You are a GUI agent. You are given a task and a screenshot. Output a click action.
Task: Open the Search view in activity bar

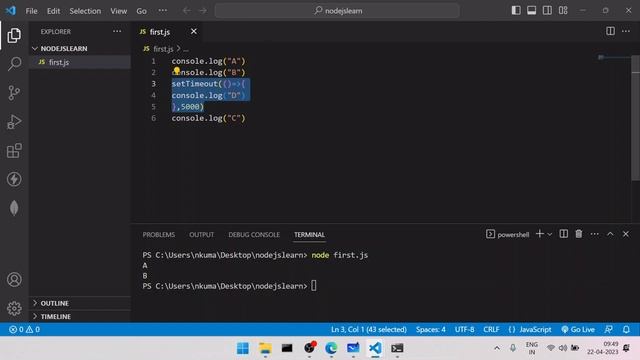pyautogui.click(x=14, y=64)
